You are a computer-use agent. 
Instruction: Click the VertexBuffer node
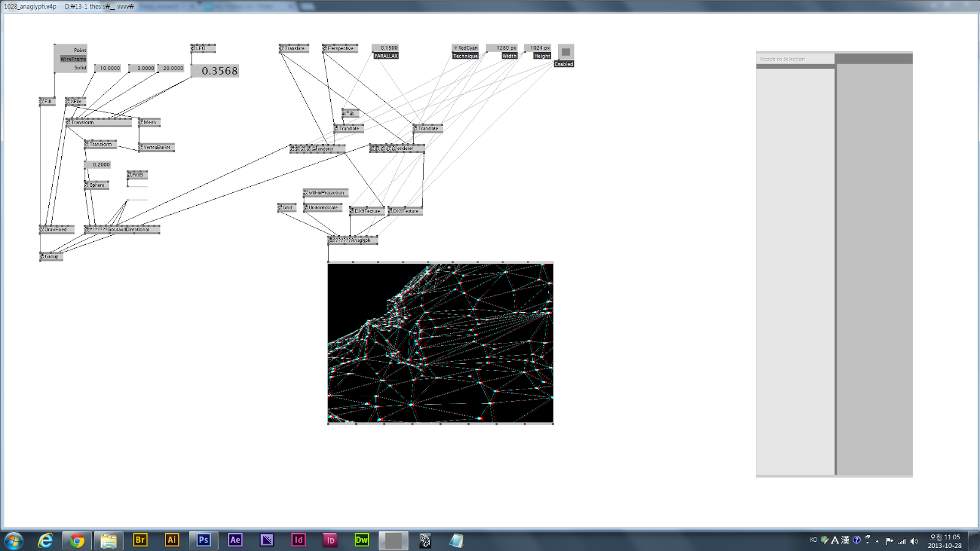click(156, 147)
